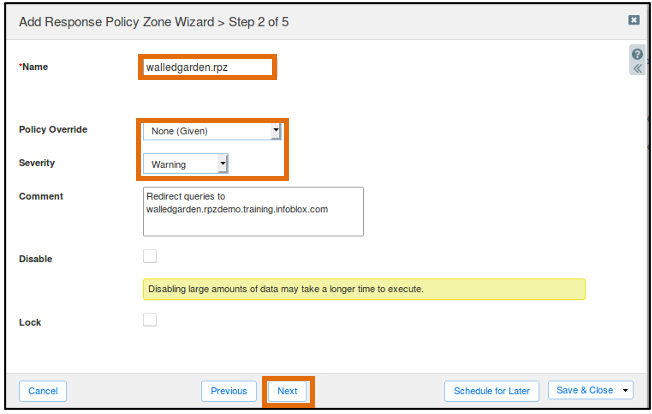
Task: Click the Policy Override label
Action: coord(53,130)
